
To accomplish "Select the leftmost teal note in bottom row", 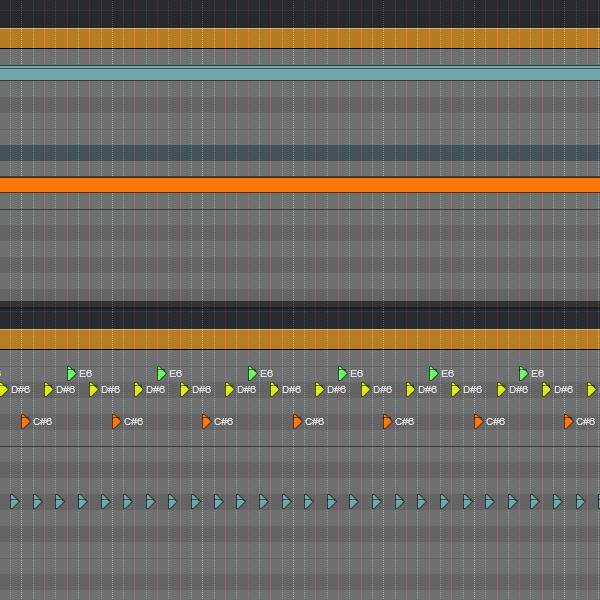I will (x=14, y=501).
